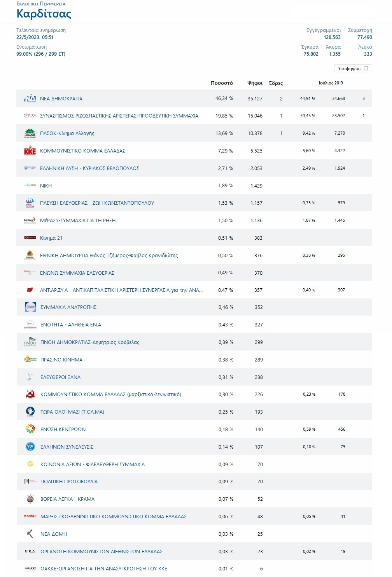The image size is (392, 577).
Task: Click the SYRIZA party logo
Action: [30, 116]
